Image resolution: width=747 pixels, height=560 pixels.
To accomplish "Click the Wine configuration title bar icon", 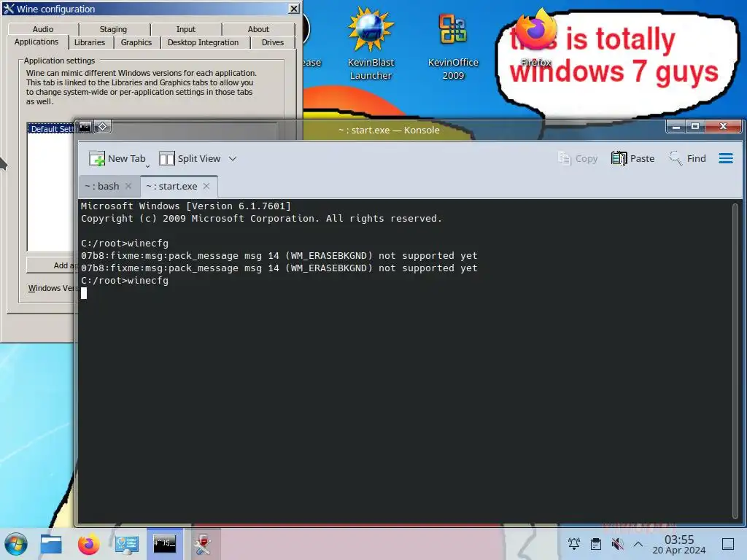I will pos(9,9).
